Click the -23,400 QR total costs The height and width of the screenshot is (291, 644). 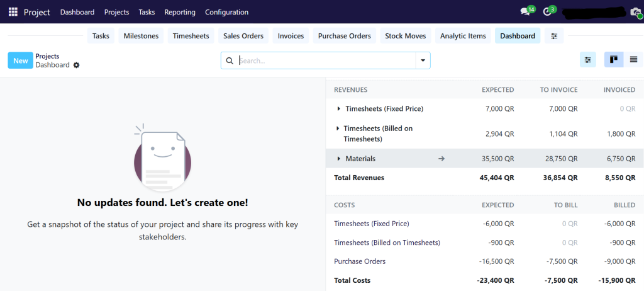(x=496, y=280)
